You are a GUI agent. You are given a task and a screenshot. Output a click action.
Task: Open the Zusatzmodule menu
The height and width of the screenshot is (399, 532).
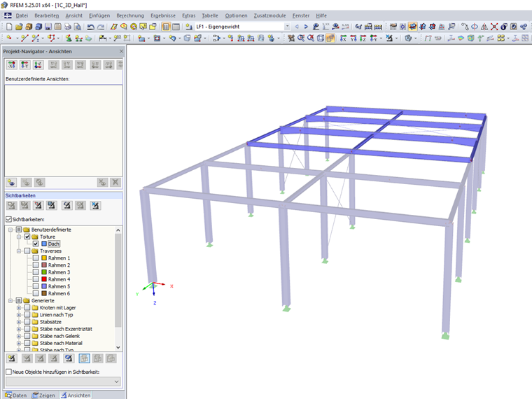tap(269, 15)
